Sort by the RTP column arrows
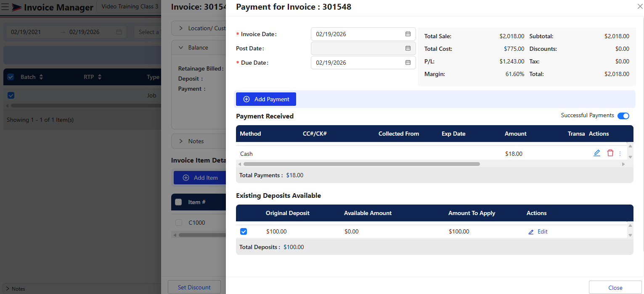 (x=100, y=77)
